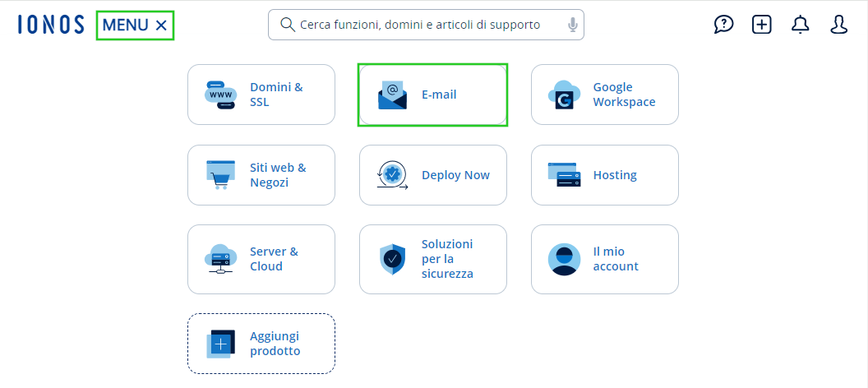This screenshot has width=868, height=388.
Task: Open the user profile icon
Action: point(839,25)
